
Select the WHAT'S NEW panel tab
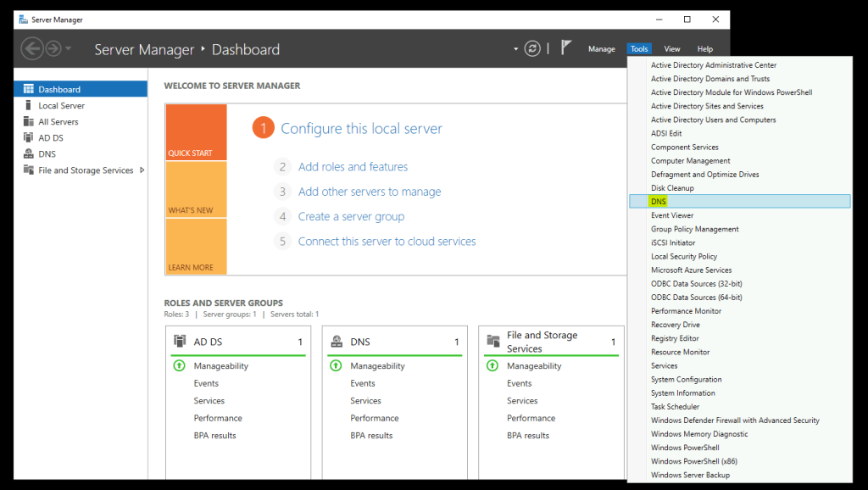point(196,189)
